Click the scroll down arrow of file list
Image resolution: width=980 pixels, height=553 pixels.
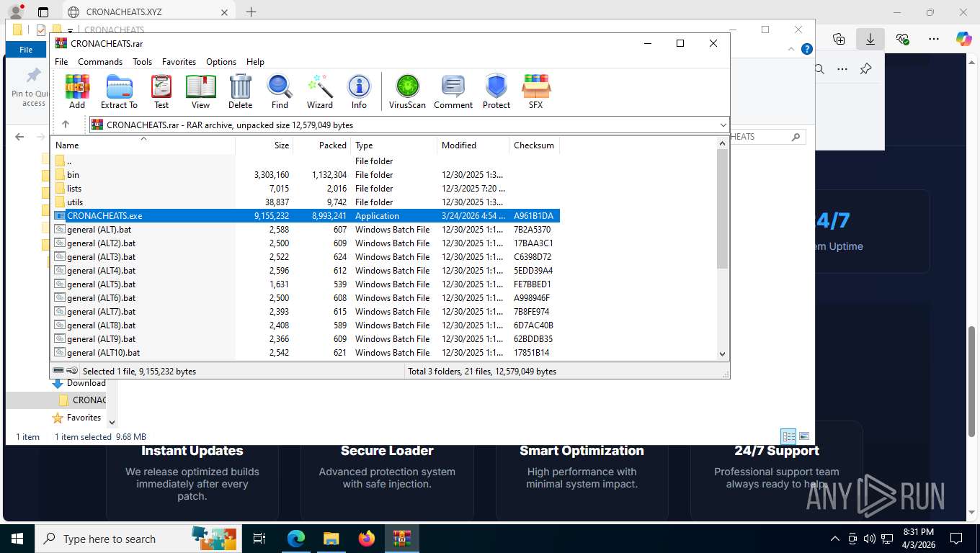723,354
